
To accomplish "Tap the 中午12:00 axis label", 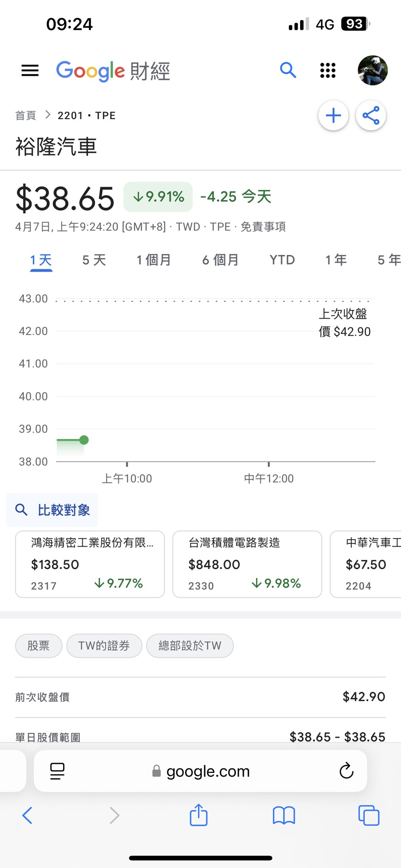I will click(x=269, y=478).
